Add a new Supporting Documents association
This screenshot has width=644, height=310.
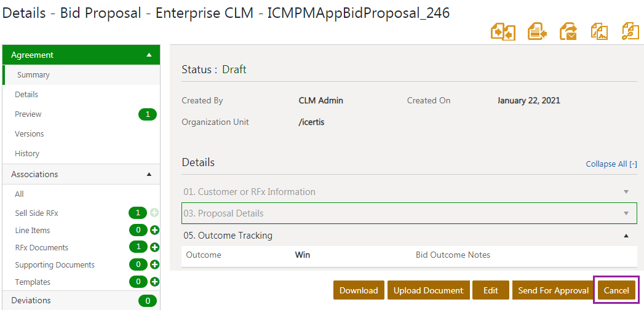[155, 265]
